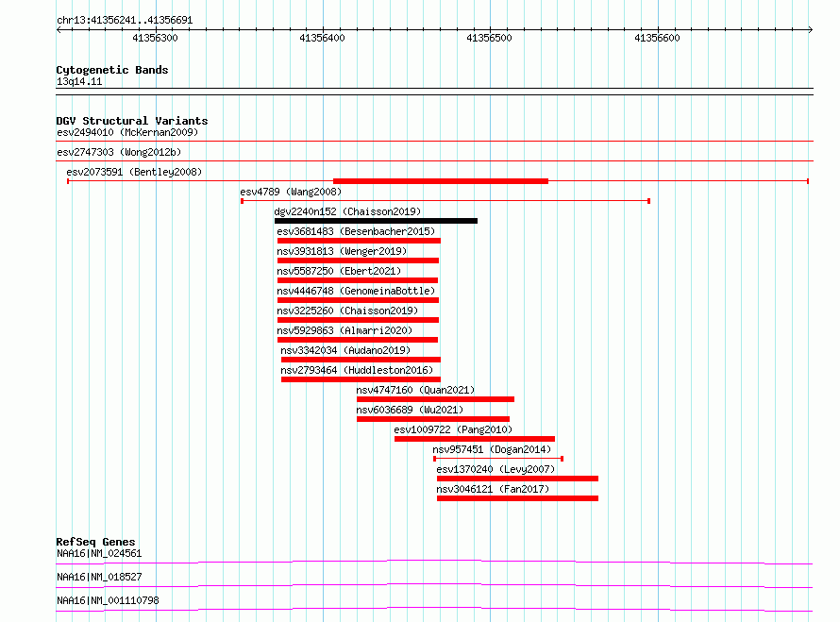
Task: Click nsv4446748 (GenomeinaBottle) variant label
Action: point(356,291)
